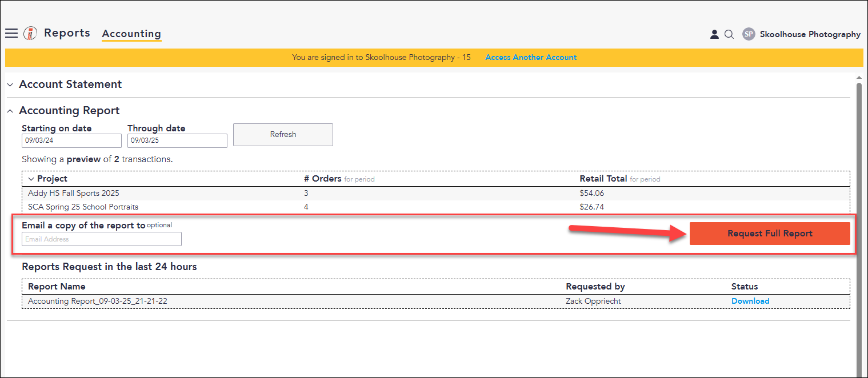Viewport: 868px width, 378px height.
Task: Select the Addy HS Fall Sports 2025 row
Action: coord(436,194)
